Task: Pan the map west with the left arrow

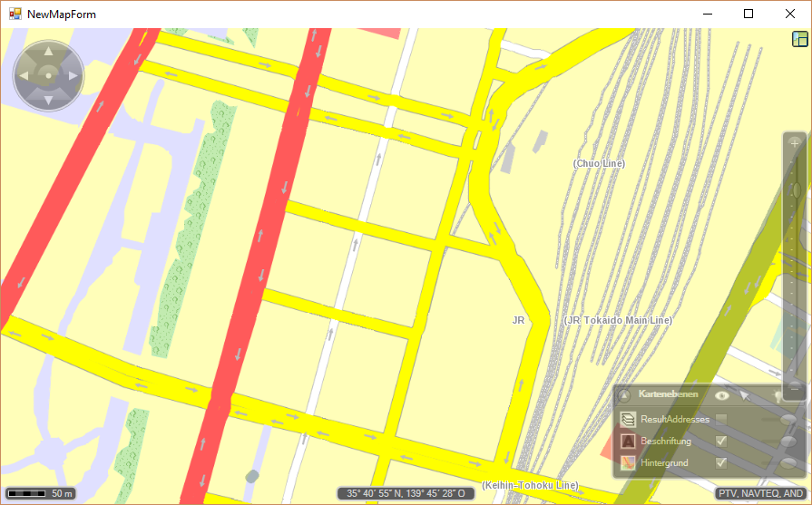Action: [x=24, y=74]
